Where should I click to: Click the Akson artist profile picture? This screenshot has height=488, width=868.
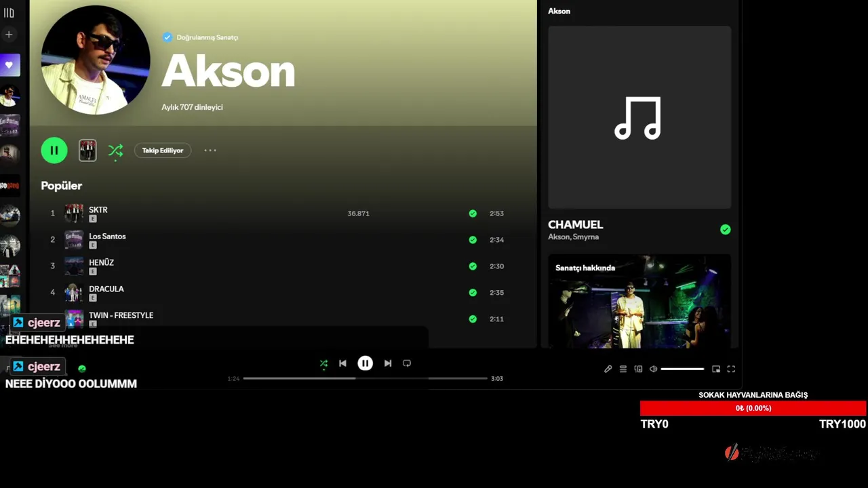95,60
